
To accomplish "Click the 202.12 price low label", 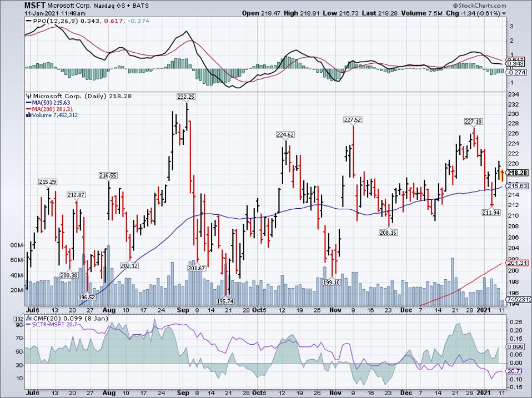I will (x=129, y=266).
